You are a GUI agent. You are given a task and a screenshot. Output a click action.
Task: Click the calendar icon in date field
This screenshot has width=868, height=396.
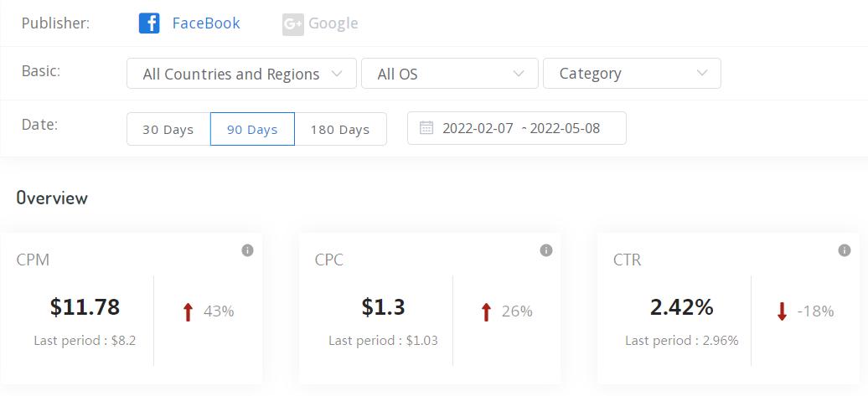click(x=426, y=128)
